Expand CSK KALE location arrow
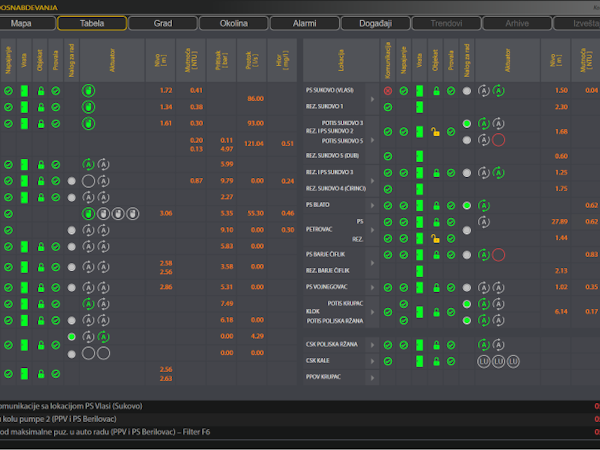This screenshot has height=450, width=600. (x=372, y=361)
